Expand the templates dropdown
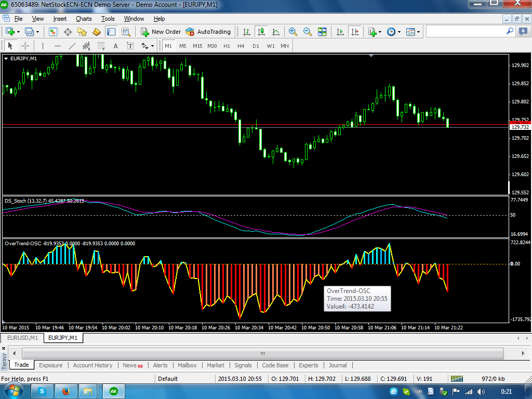Screen dimensions: 532x399 pos(418,32)
